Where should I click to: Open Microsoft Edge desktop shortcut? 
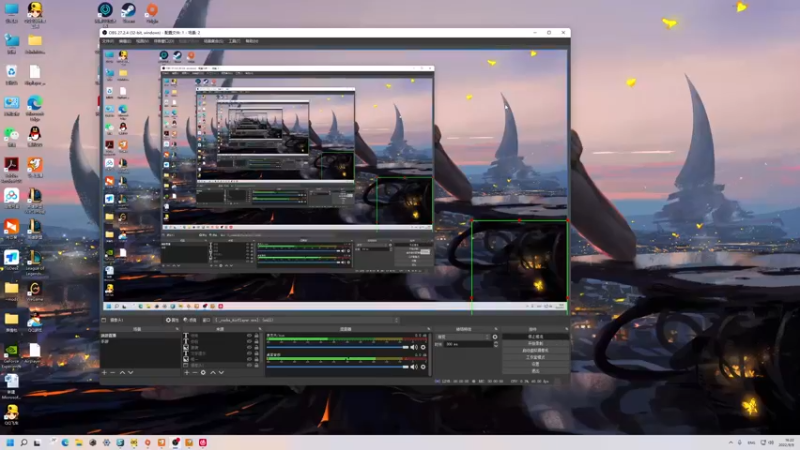point(35,107)
